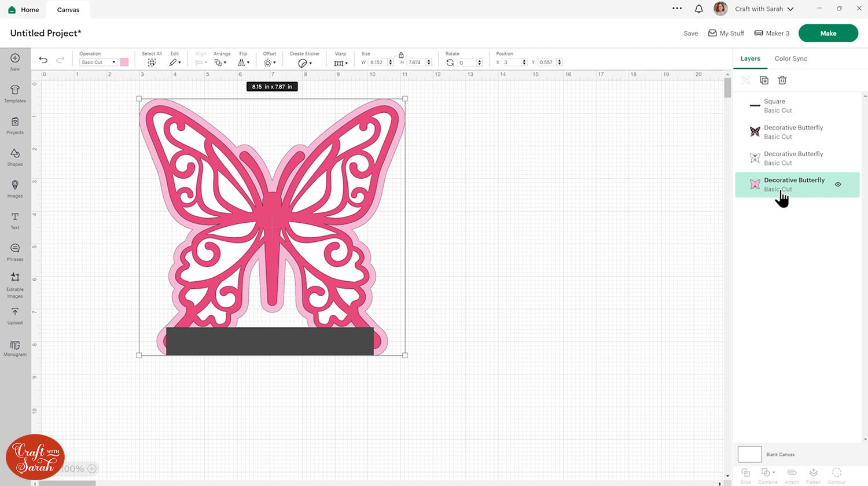Select the Text tool
The image size is (868, 486).
pos(15,220)
